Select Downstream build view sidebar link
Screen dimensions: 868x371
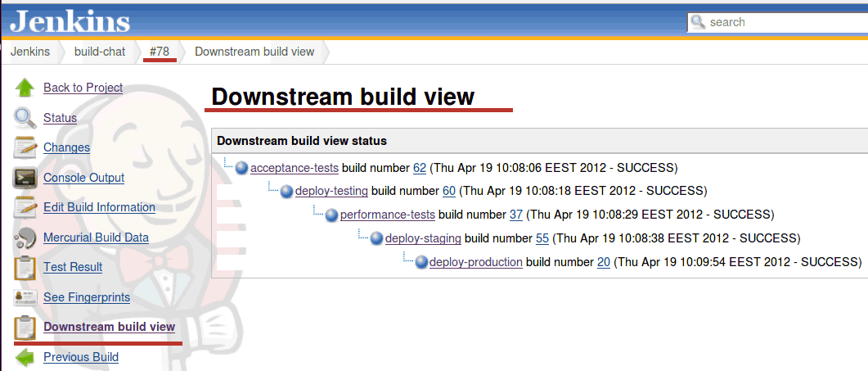click(x=109, y=328)
